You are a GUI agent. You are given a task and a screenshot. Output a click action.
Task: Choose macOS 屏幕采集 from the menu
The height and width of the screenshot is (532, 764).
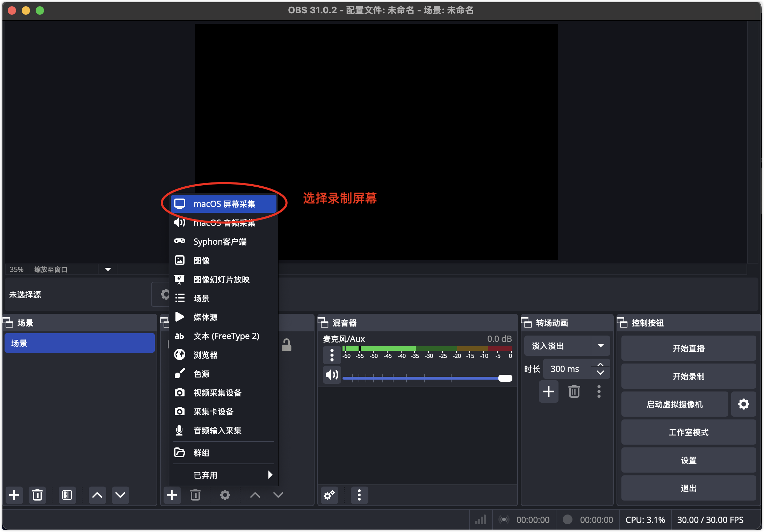pos(224,204)
